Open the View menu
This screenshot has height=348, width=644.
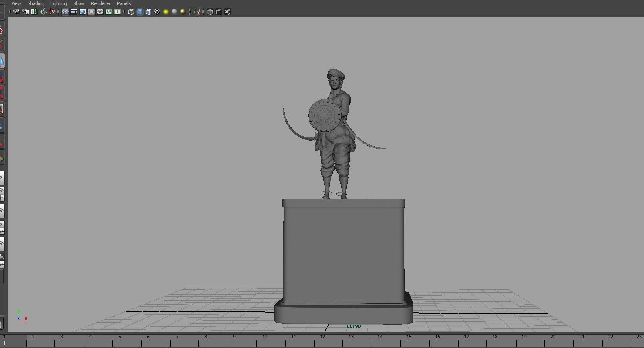point(16,3)
